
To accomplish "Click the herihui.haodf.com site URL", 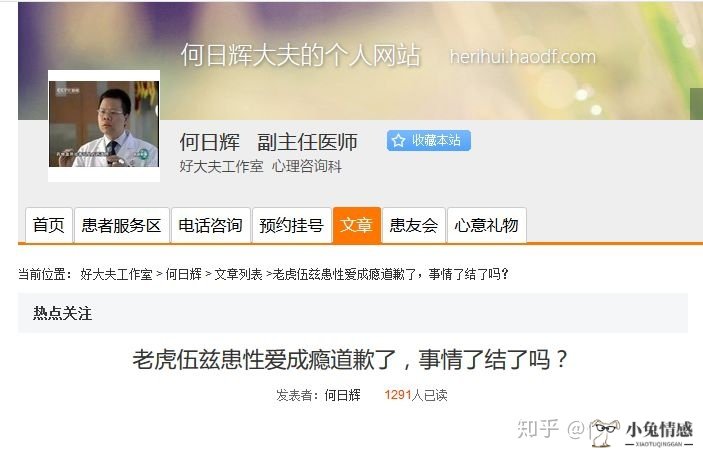I will [523, 57].
